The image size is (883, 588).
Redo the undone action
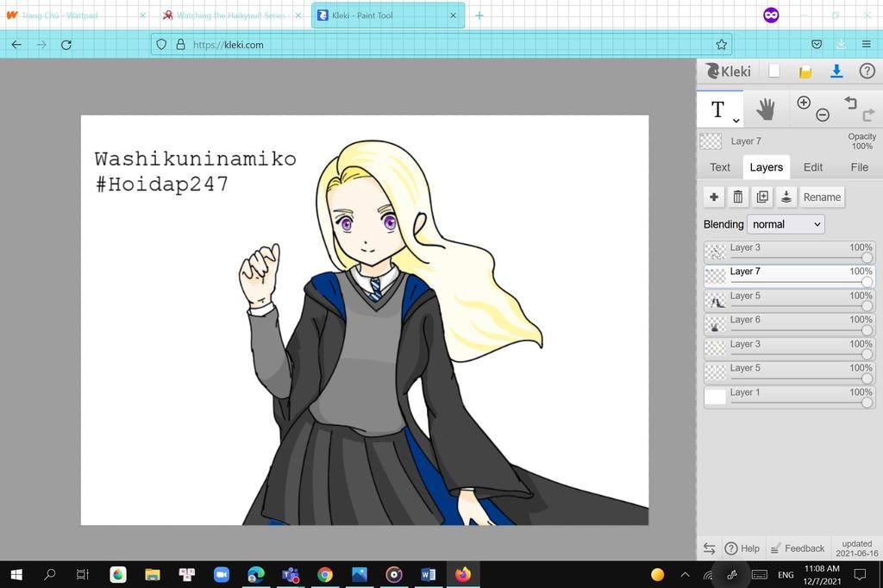[x=869, y=115]
